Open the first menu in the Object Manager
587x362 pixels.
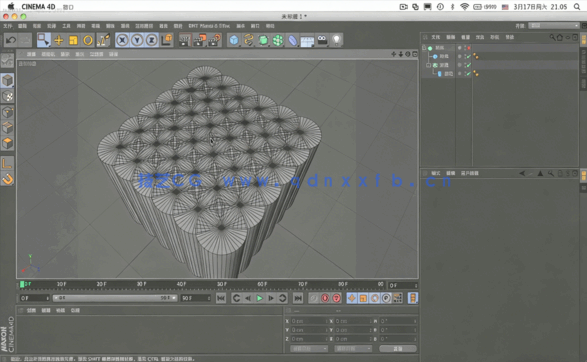pos(435,37)
